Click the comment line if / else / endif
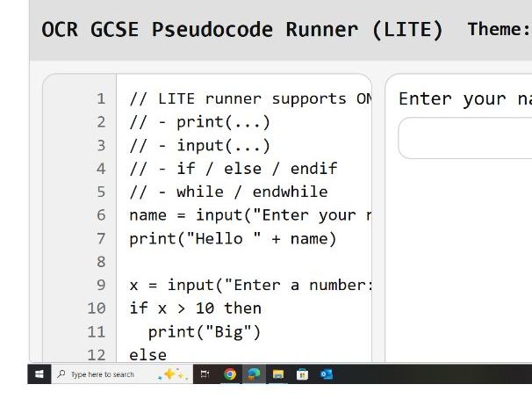Viewport: 532px width, 399px height. click(234, 169)
